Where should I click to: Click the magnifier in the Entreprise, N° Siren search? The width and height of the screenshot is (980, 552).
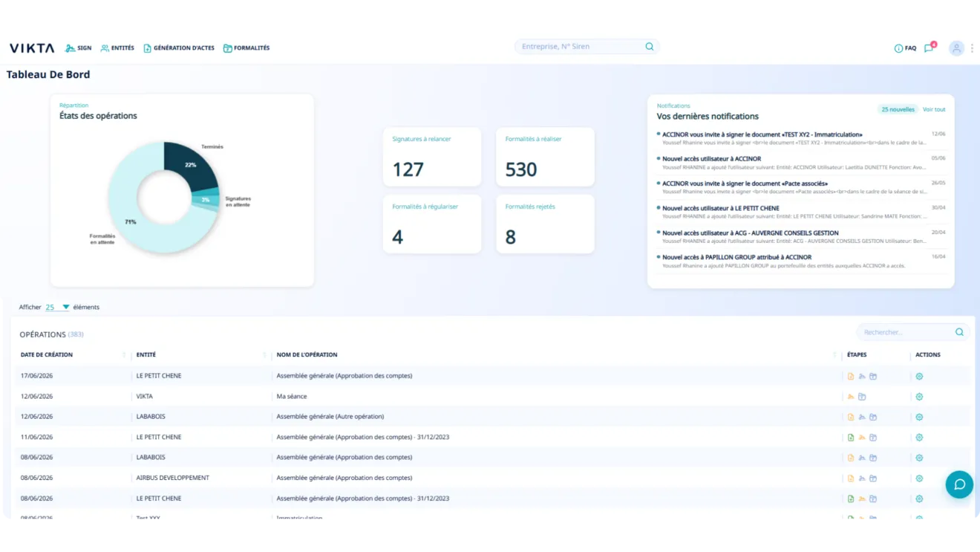pos(650,47)
